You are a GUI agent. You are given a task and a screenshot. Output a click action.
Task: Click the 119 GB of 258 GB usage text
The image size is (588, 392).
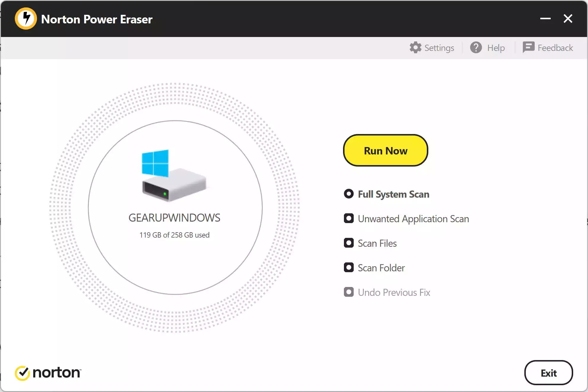(174, 235)
